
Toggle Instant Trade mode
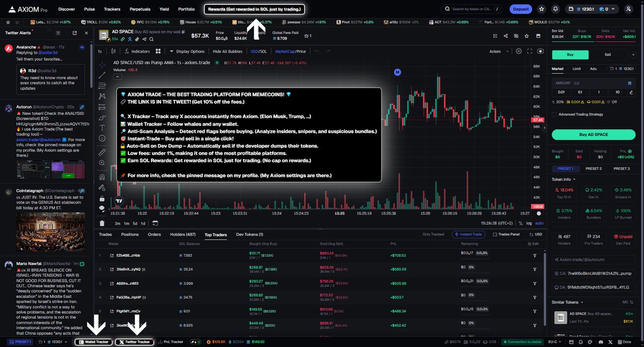tap(470, 234)
